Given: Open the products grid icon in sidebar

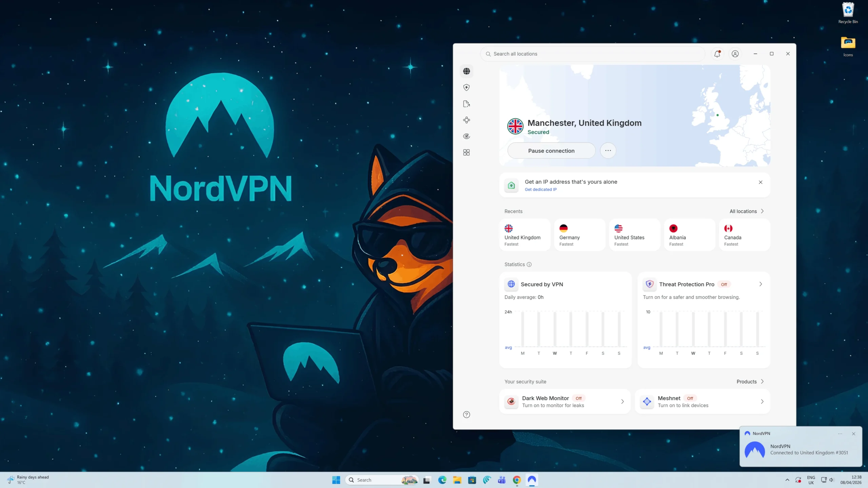Looking at the screenshot, I should [x=467, y=152].
